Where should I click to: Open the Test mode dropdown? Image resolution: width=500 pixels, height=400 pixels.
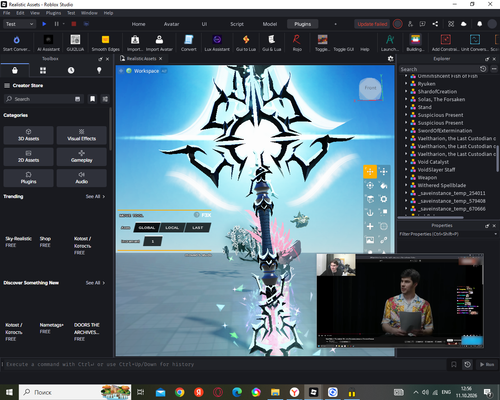point(19,24)
